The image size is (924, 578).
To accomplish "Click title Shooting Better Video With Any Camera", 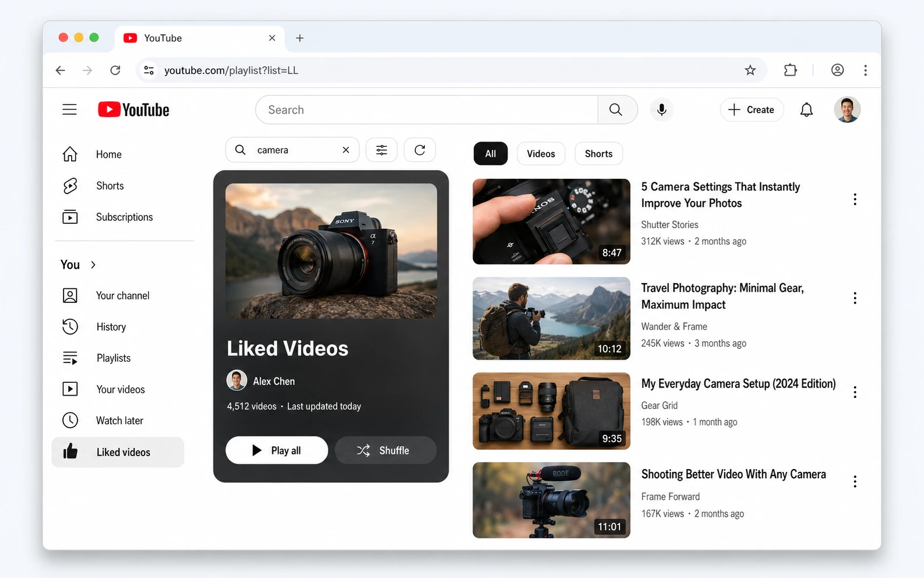I will point(733,474).
